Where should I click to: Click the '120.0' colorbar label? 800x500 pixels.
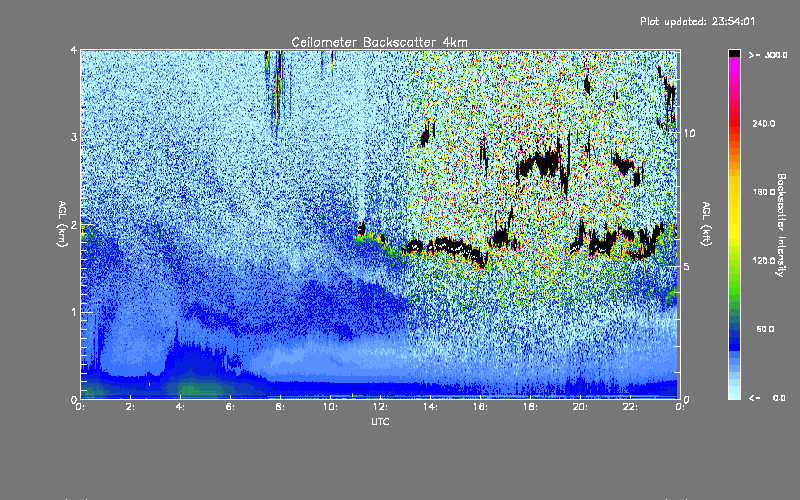pos(764,260)
